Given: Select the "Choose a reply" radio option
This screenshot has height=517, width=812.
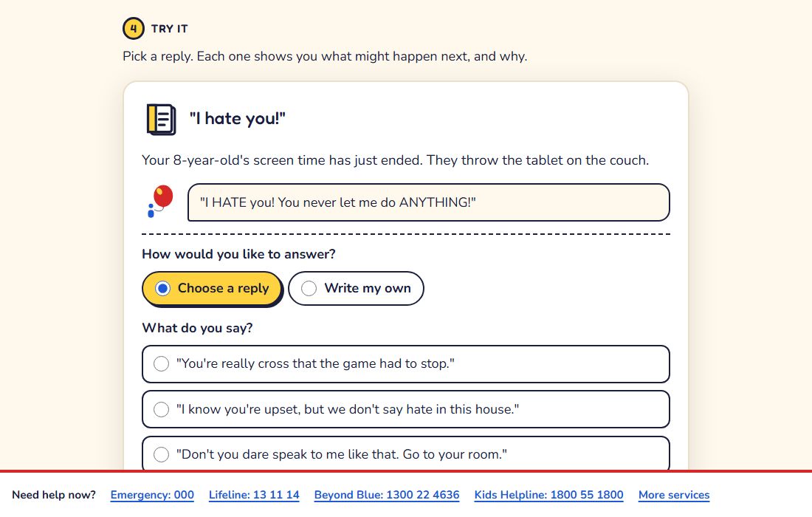Looking at the screenshot, I should tap(213, 289).
